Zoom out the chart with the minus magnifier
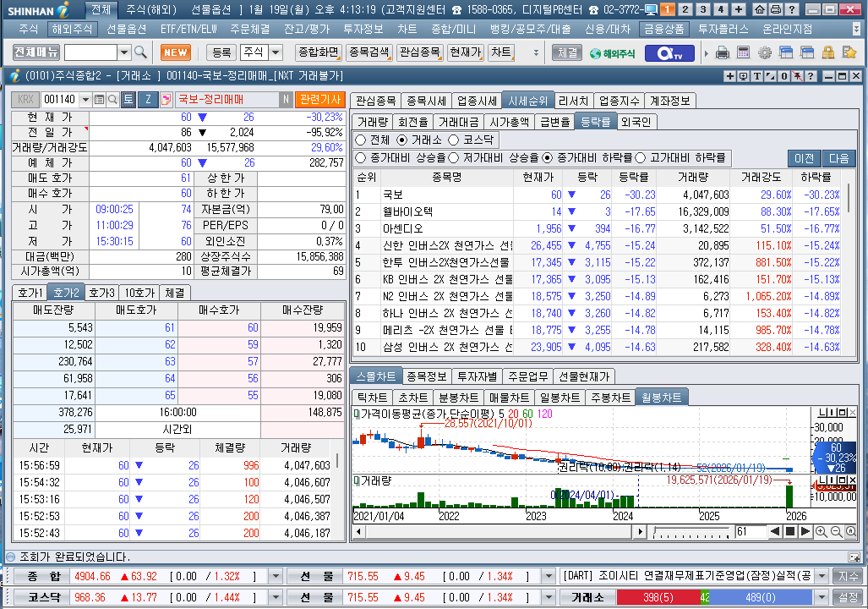 pyautogui.click(x=837, y=532)
